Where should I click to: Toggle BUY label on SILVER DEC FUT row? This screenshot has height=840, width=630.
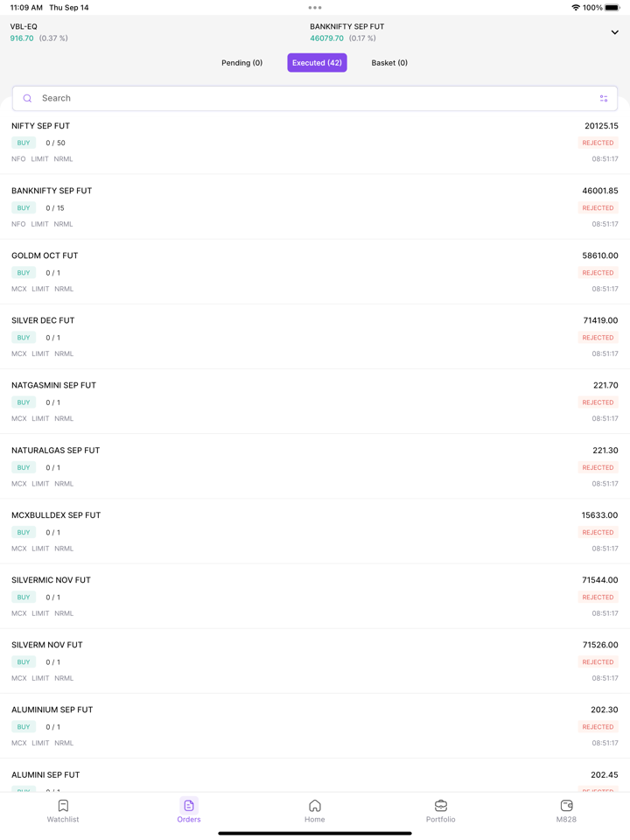23,337
